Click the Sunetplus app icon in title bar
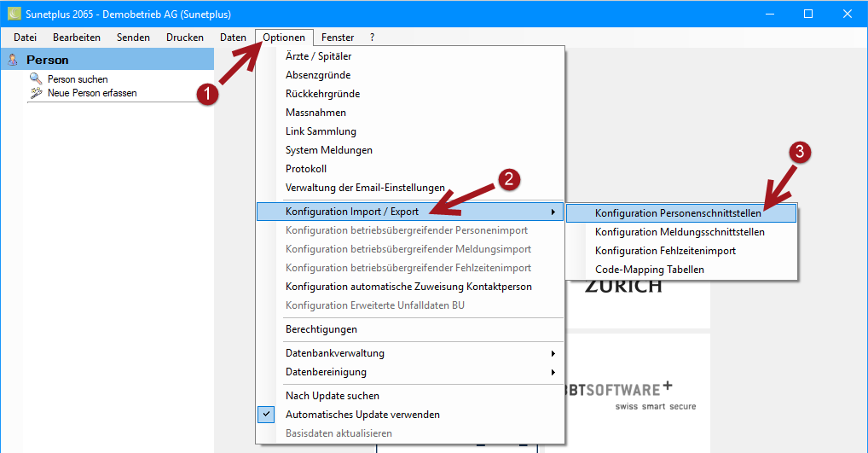 [x=14, y=14]
